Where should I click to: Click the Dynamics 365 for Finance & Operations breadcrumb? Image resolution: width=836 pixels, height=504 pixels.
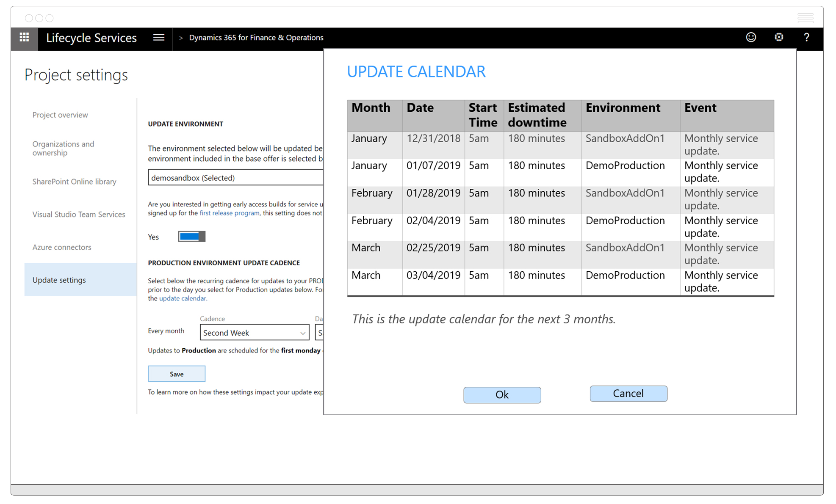pos(256,38)
